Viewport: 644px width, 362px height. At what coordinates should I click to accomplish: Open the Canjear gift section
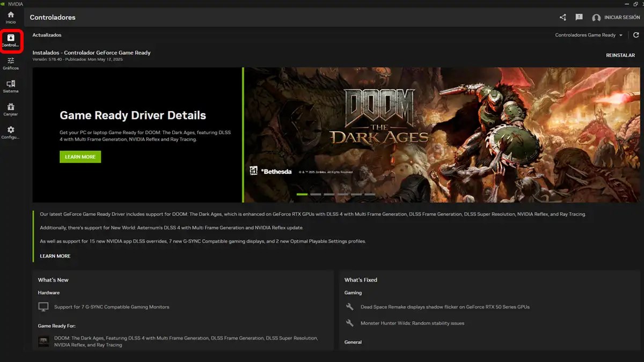[x=11, y=110]
